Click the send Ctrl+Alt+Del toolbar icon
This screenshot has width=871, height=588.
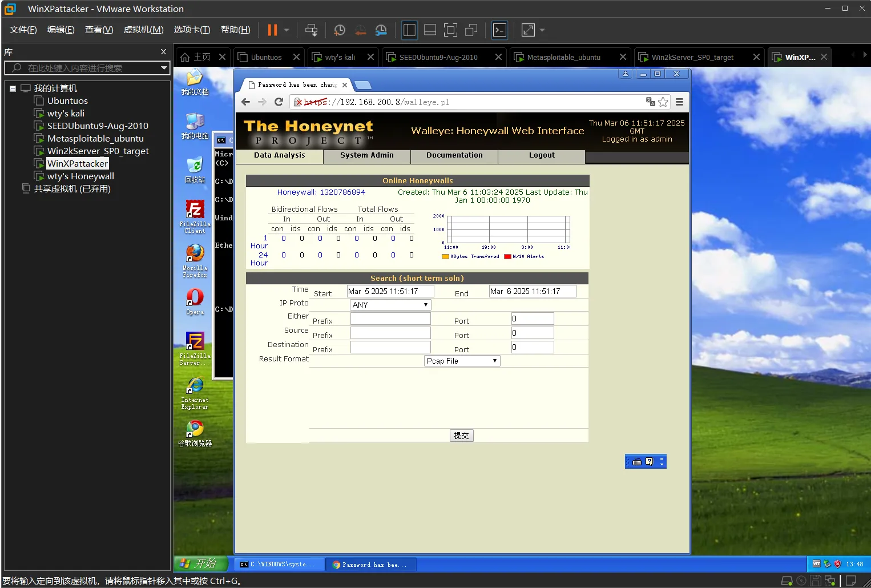pos(311,30)
